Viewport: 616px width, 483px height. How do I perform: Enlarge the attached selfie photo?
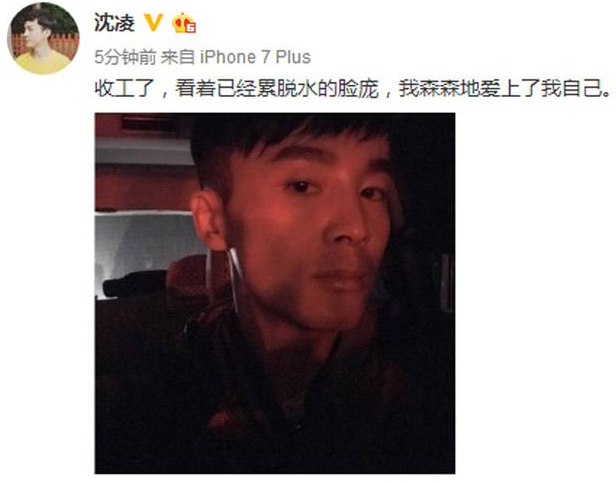click(275, 293)
